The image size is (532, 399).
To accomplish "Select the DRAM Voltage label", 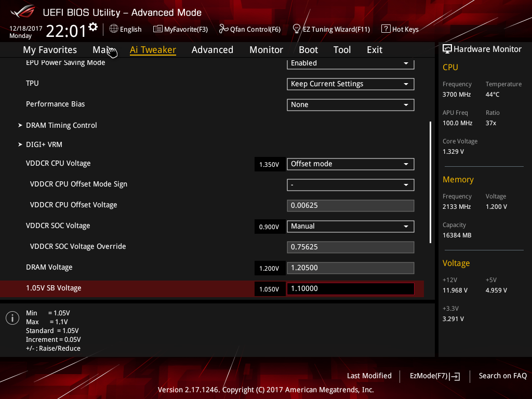I will pos(49,268).
